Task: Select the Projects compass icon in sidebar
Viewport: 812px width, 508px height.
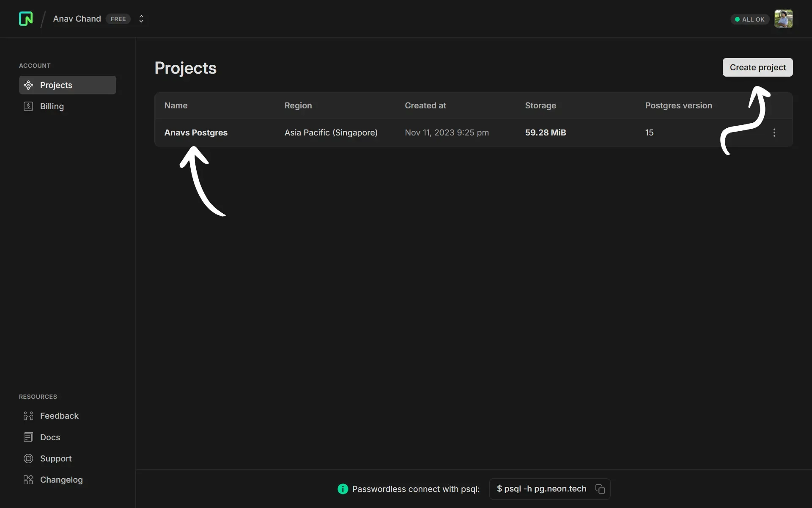Action: point(28,85)
